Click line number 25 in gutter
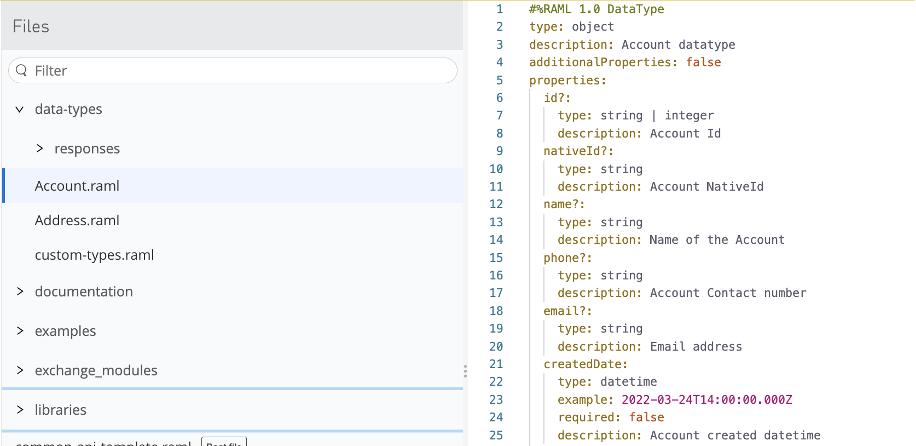Screen dimensions: 916x446 pos(497,435)
